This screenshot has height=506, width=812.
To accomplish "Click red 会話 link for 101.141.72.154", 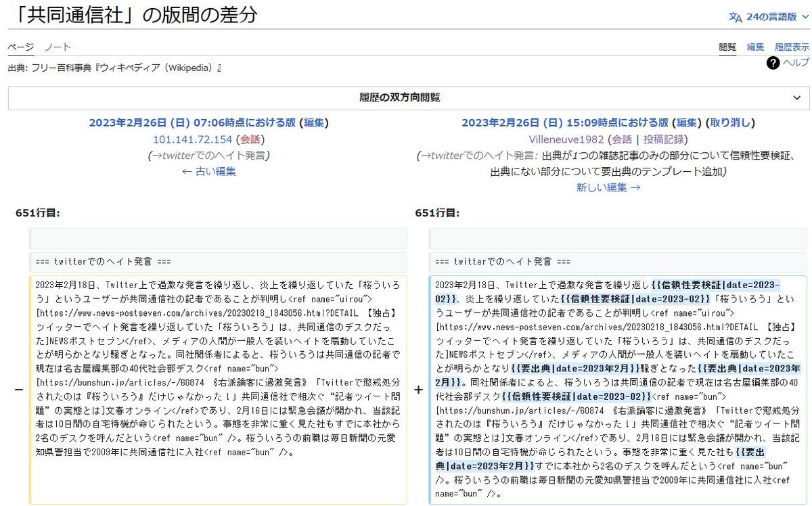I will click(x=250, y=139).
